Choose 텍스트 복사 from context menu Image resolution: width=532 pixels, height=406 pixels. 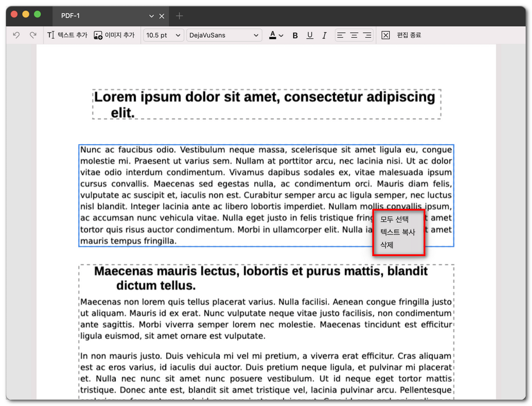[x=397, y=232]
